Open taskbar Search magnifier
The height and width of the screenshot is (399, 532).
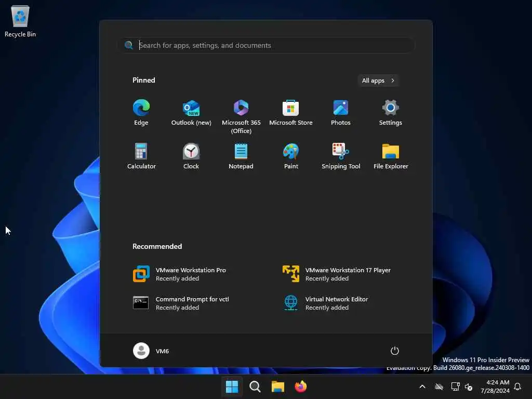[x=255, y=387]
